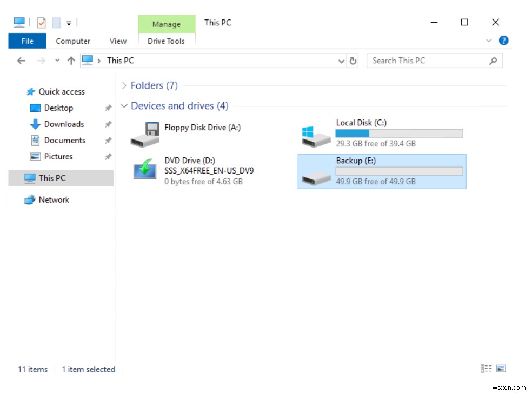532x393 pixels.
Task: Click the Floppy Disk Drive (A:) label
Action: pyautogui.click(x=203, y=128)
